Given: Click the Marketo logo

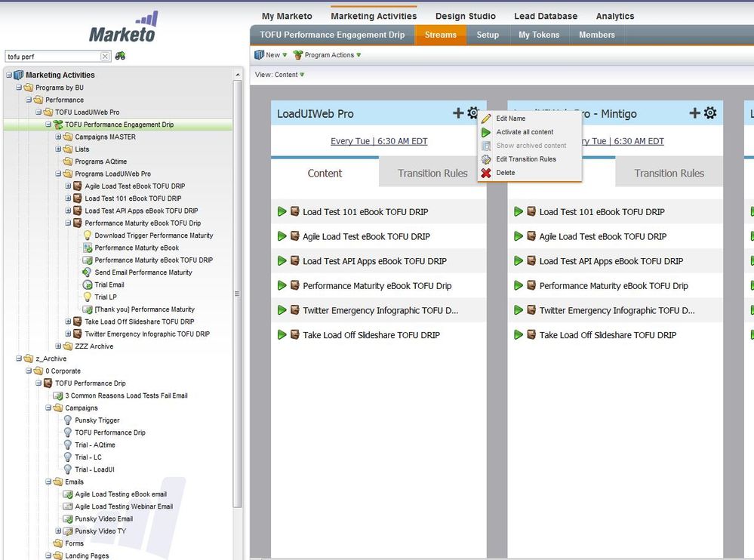Looking at the screenshot, I should pyautogui.click(x=124, y=27).
